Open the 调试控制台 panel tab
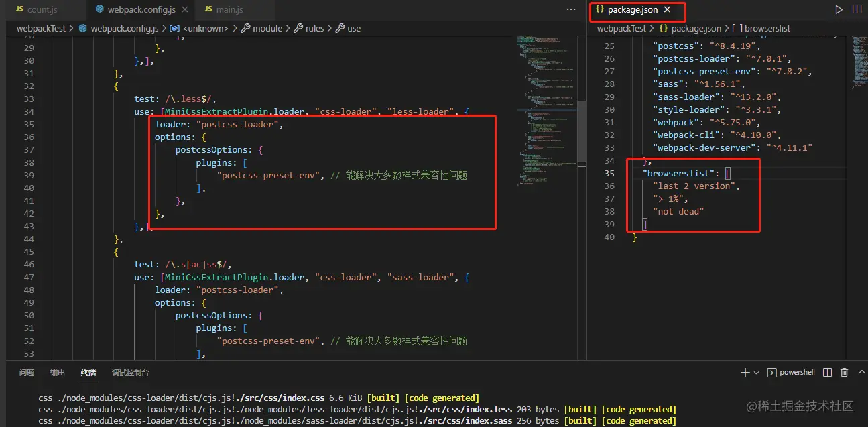The height and width of the screenshot is (427, 868). pyautogui.click(x=131, y=373)
